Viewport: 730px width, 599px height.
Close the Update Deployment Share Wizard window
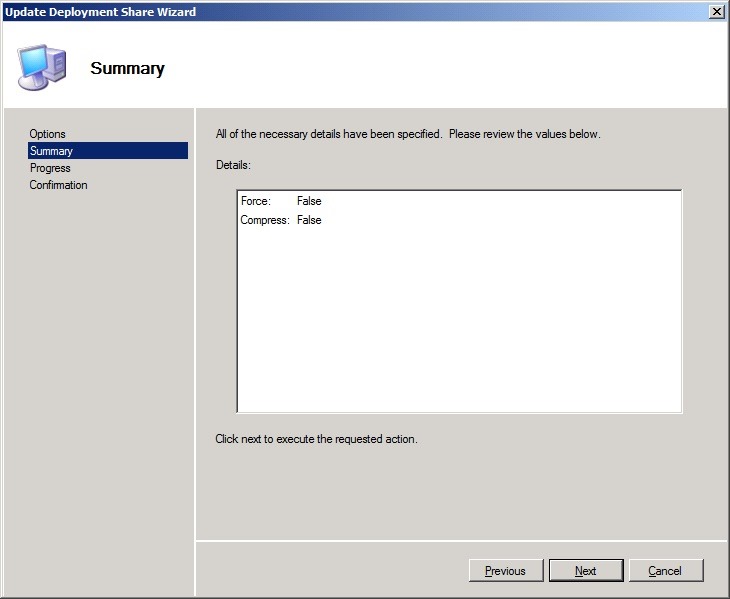[716, 11]
